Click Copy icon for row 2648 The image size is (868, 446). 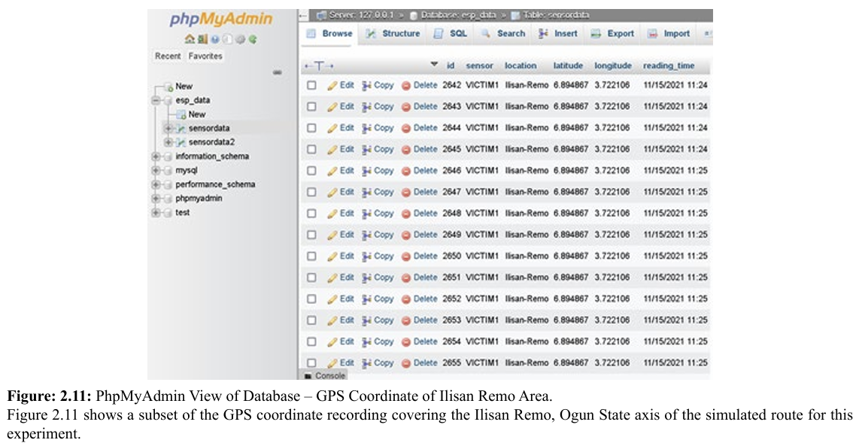click(367, 214)
